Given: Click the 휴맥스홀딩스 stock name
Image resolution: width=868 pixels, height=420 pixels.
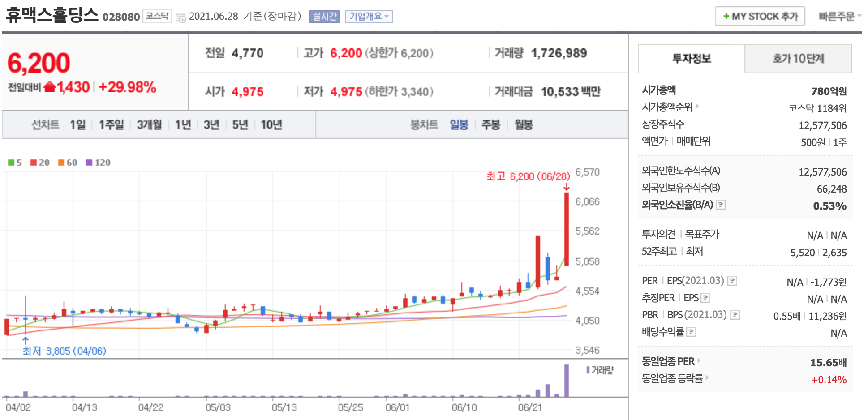Looking at the screenshot, I should (x=52, y=15).
